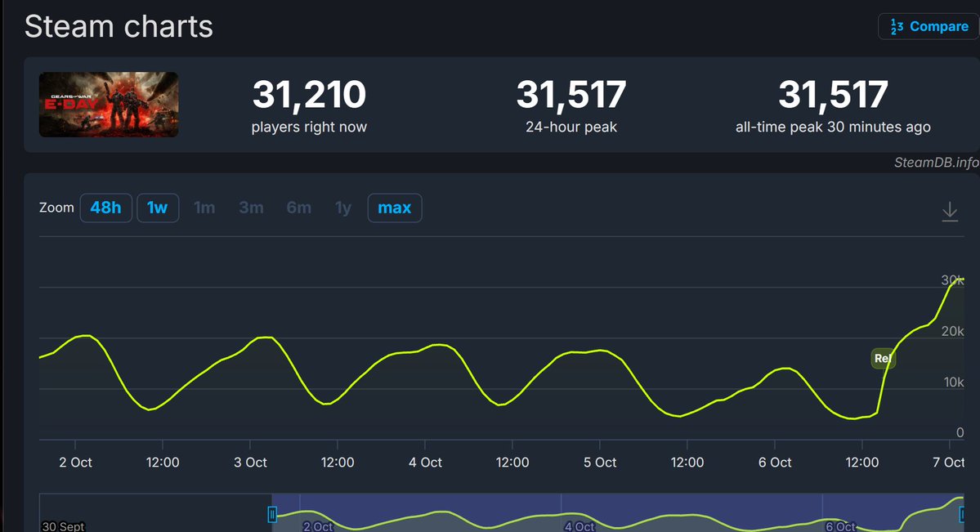Set chart zoom to 48h
Viewport: 980px width, 532px height.
tap(105, 208)
